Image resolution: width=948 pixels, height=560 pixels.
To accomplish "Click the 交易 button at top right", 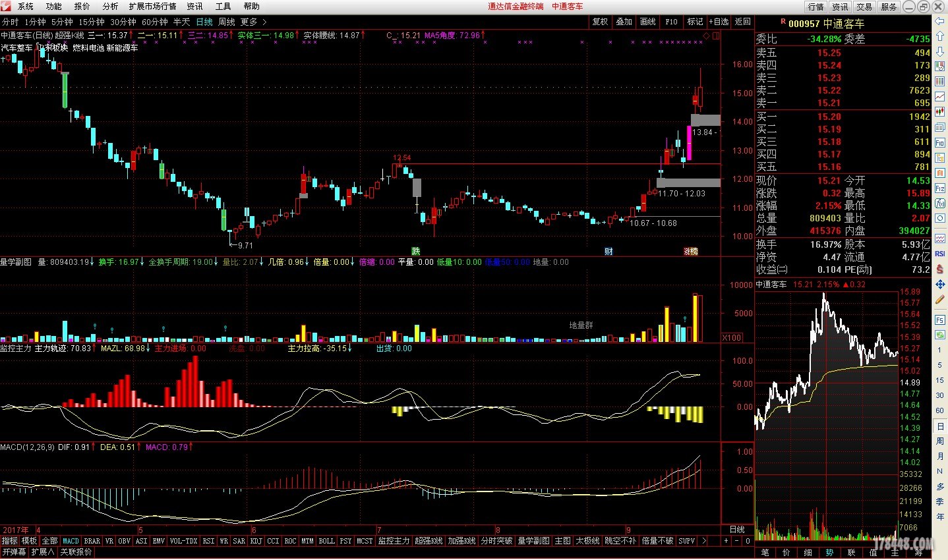I will pos(864,7).
